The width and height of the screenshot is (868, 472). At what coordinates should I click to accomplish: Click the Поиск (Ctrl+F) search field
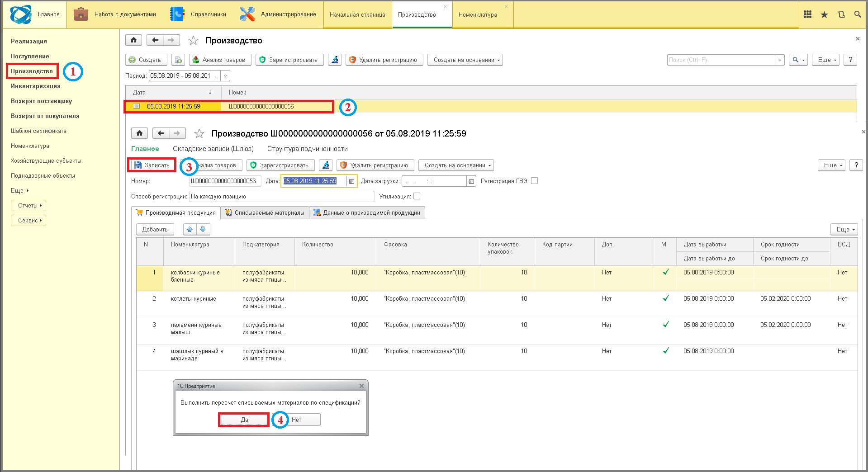(721, 60)
